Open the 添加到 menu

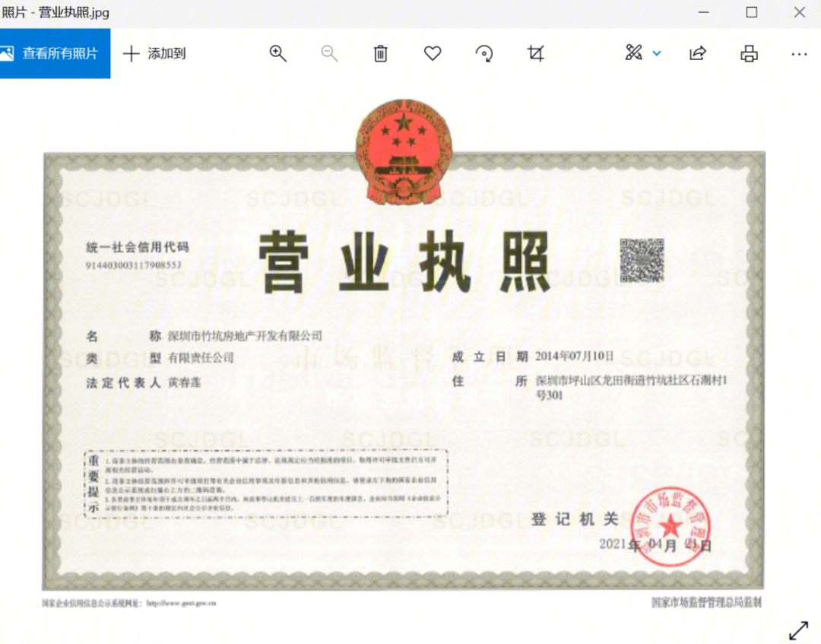pos(154,53)
